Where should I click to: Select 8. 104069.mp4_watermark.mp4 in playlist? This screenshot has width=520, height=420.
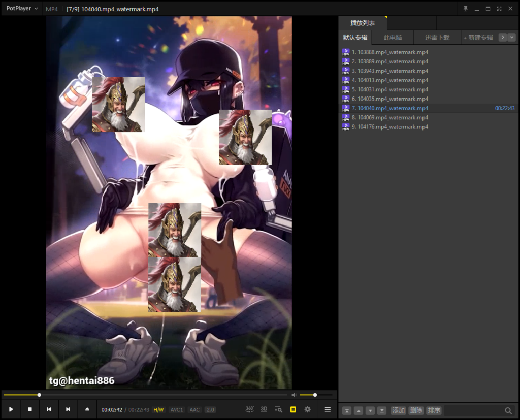429,117
